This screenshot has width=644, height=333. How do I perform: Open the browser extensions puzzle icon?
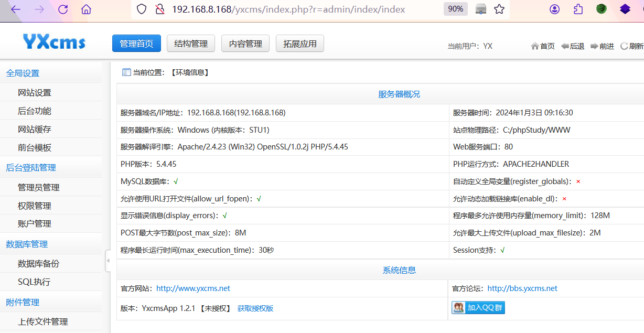click(x=578, y=9)
